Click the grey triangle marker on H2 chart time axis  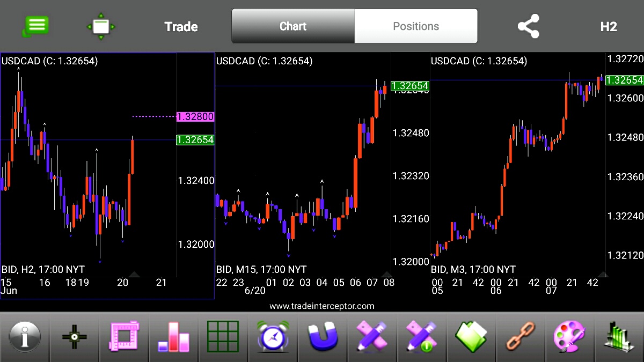tap(134, 274)
